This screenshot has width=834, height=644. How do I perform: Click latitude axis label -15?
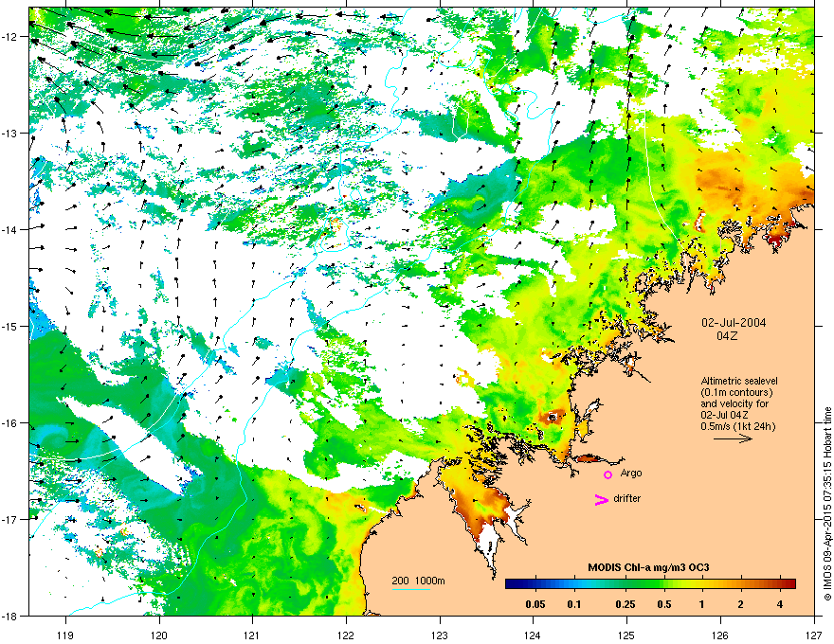pos(10,326)
